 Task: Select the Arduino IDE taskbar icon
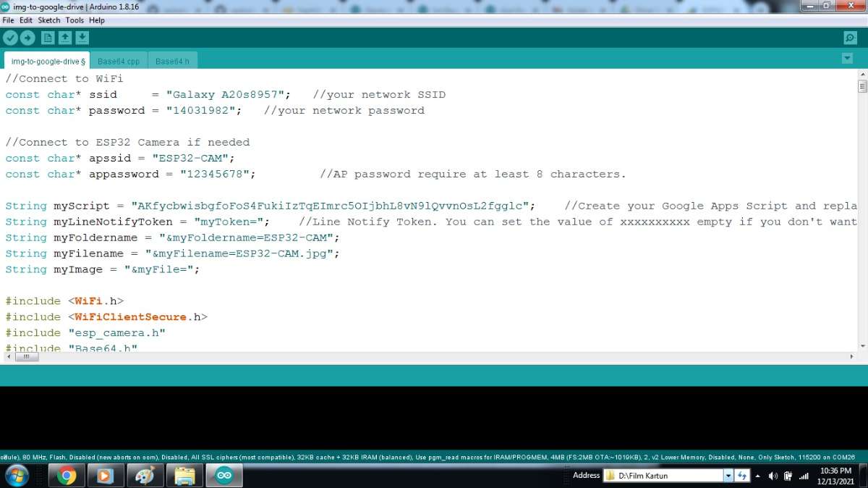[x=224, y=476]
